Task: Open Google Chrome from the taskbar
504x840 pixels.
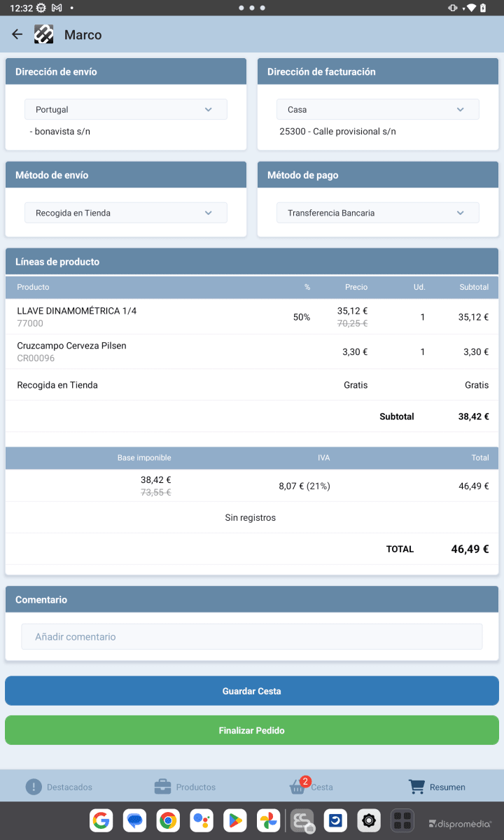Action: coord(168,820)
